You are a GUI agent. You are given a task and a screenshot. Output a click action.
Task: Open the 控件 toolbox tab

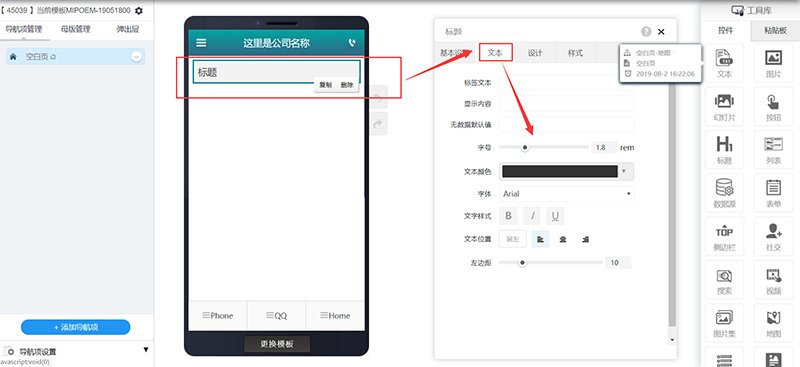point(726,30)
